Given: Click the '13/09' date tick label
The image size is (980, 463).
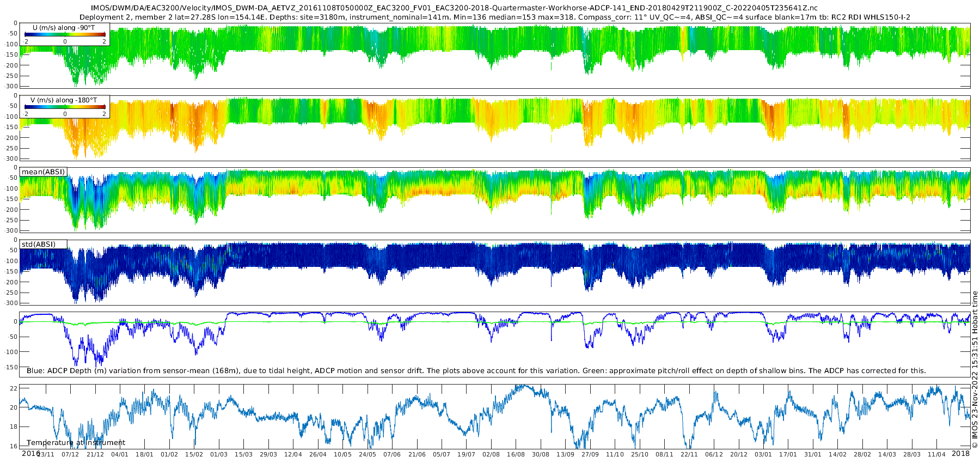Looking at the screenshot, I should [565, 454].
